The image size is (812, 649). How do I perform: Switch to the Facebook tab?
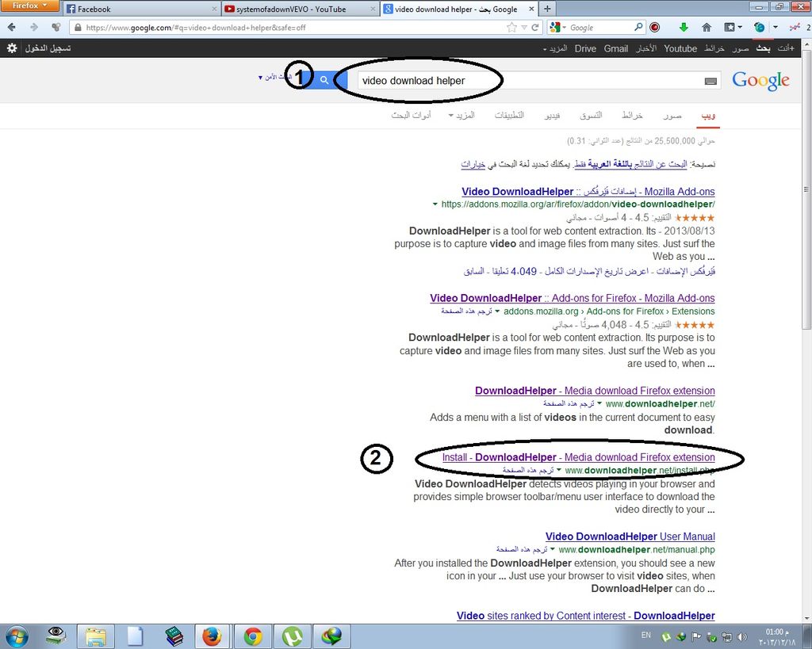pos(141,9)
